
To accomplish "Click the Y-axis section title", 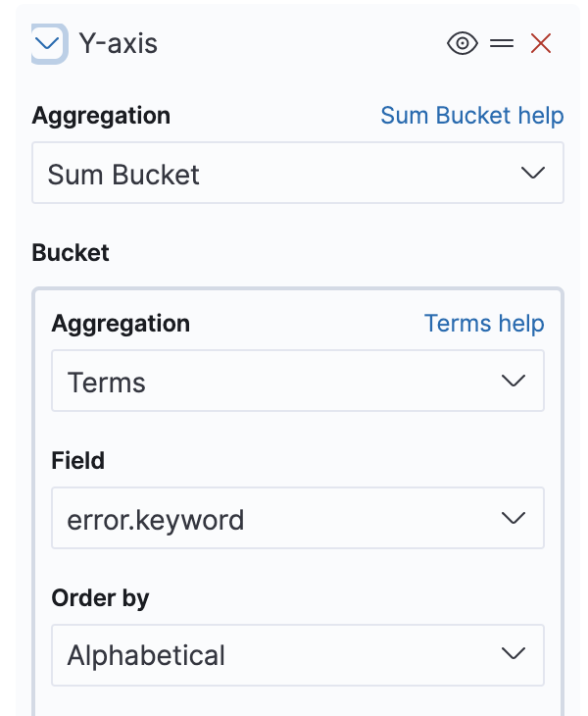I will (x=119, y=44).
